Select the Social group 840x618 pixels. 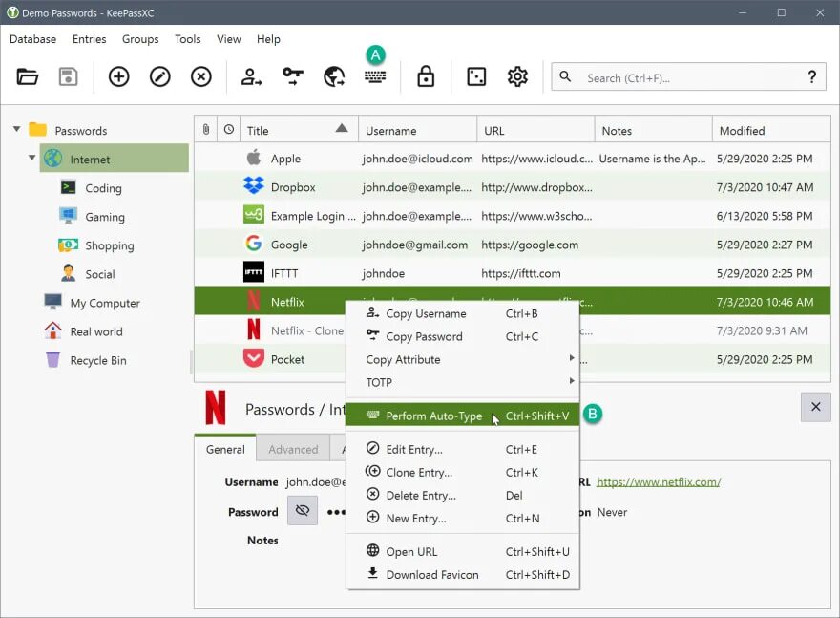(x=99, y=274)
